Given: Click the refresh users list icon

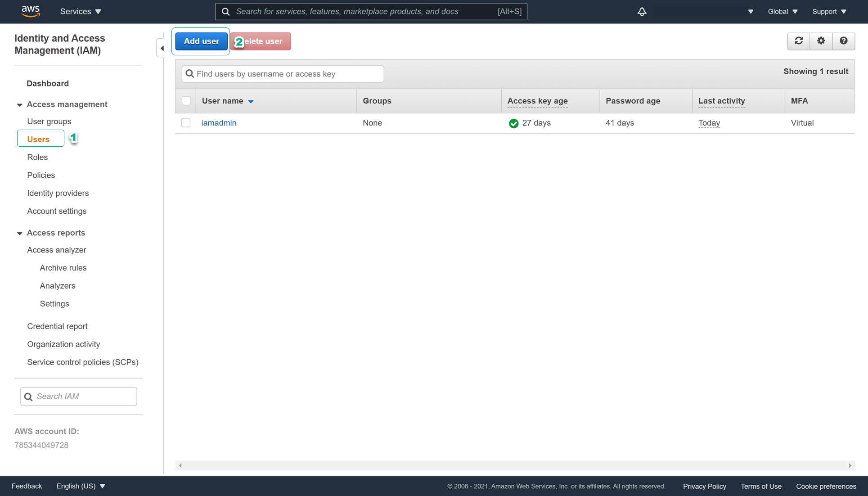Looking at the screenshot, I should [x=799, y=41].
